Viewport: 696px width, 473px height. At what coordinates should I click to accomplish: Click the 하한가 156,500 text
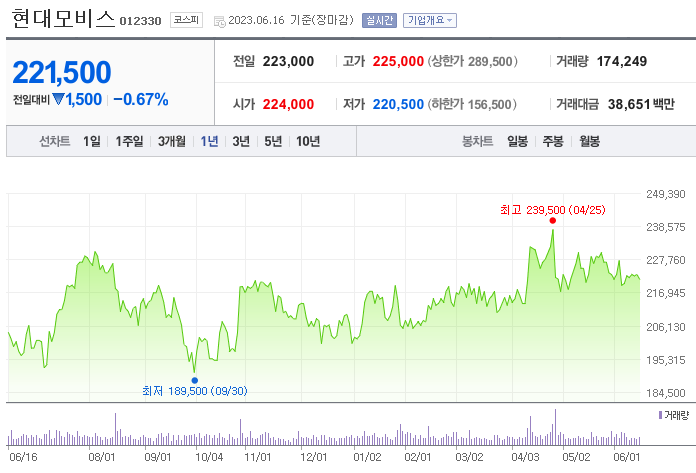tap(472, 104)
